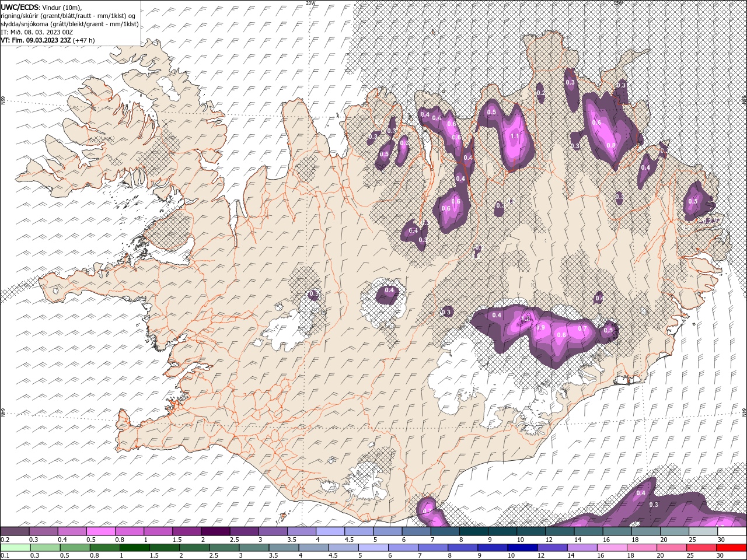747x560 pixels.
Task: Select the white 30 swatch in the top legend row
Action: click(732, 531)
